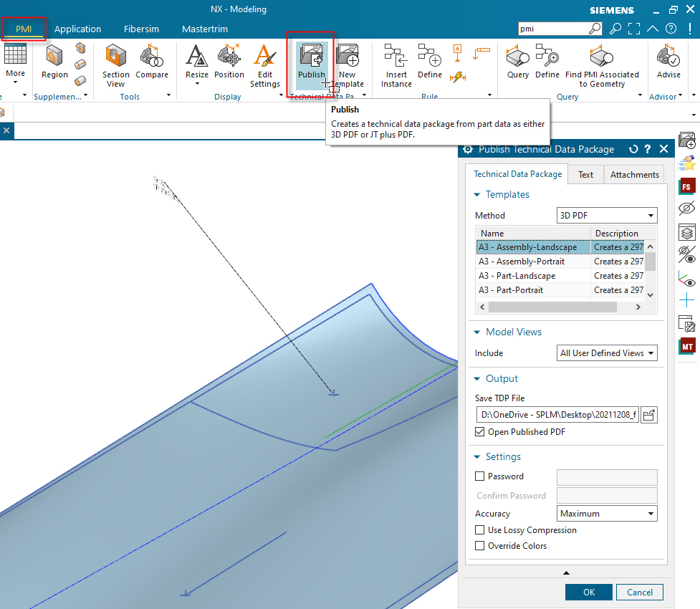Switch to the Attachments tab
The image size is (700, 609).
coord(633,174)
